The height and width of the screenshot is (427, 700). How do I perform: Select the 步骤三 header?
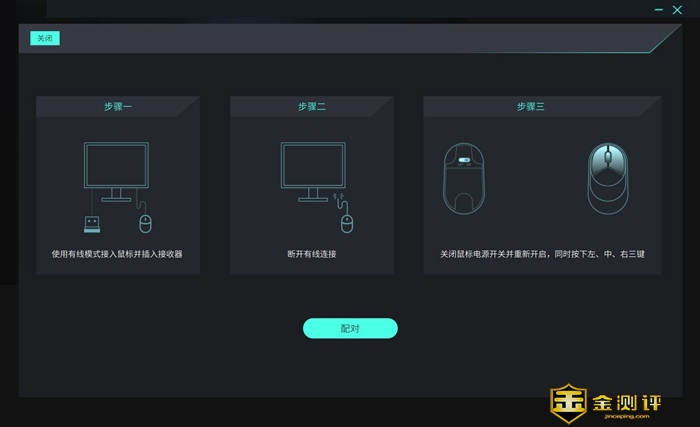[530, 106]
